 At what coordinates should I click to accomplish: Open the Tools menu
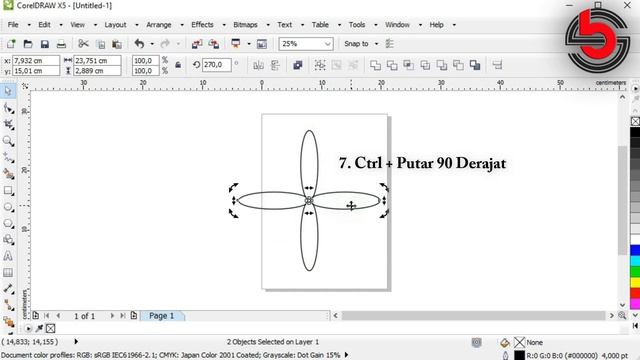357,24
